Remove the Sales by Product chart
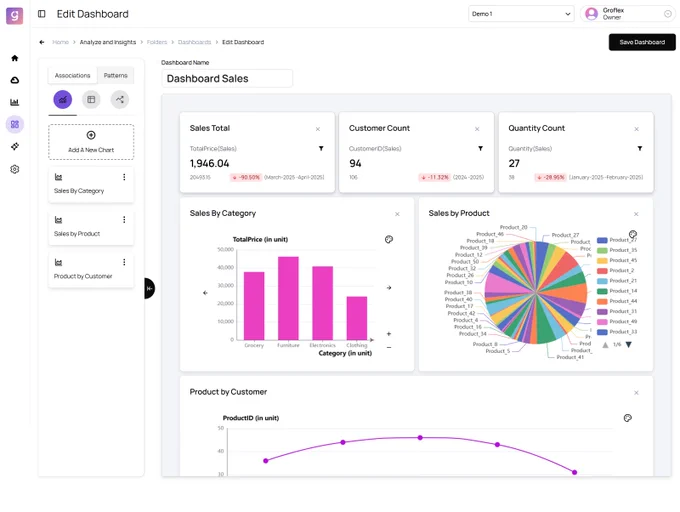 [x=636, y=214]
